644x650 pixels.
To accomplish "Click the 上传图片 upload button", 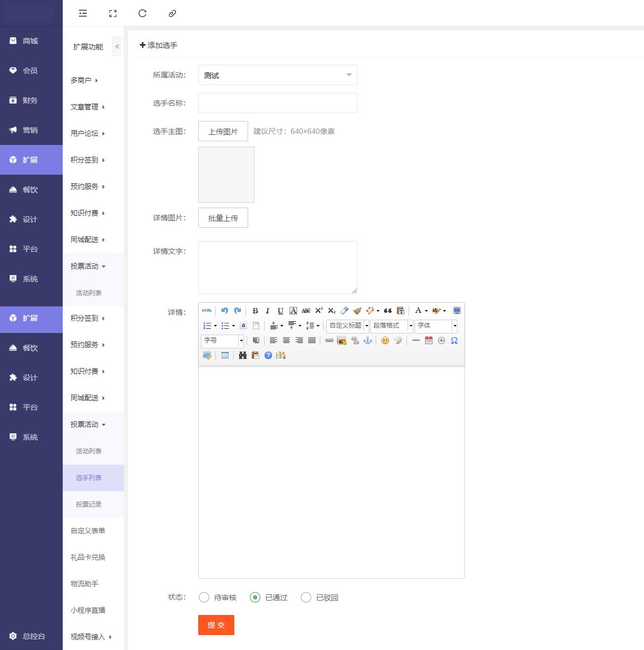I will (223, 131).
